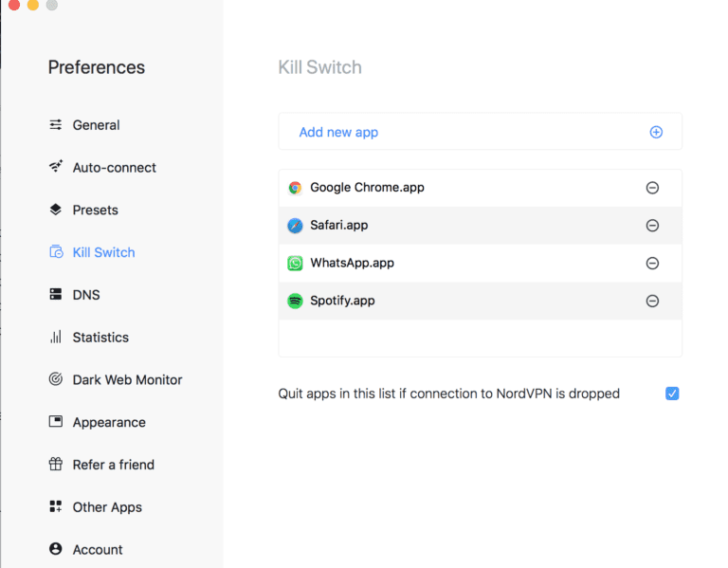Remove Google Chrome.app with minus button
This screenshot has height=568, width=728.
(652, 188)
